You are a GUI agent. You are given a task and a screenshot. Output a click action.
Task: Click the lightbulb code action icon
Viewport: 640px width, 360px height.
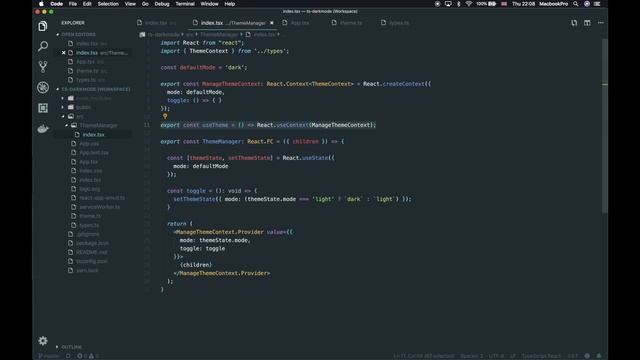tap(165, 116)
